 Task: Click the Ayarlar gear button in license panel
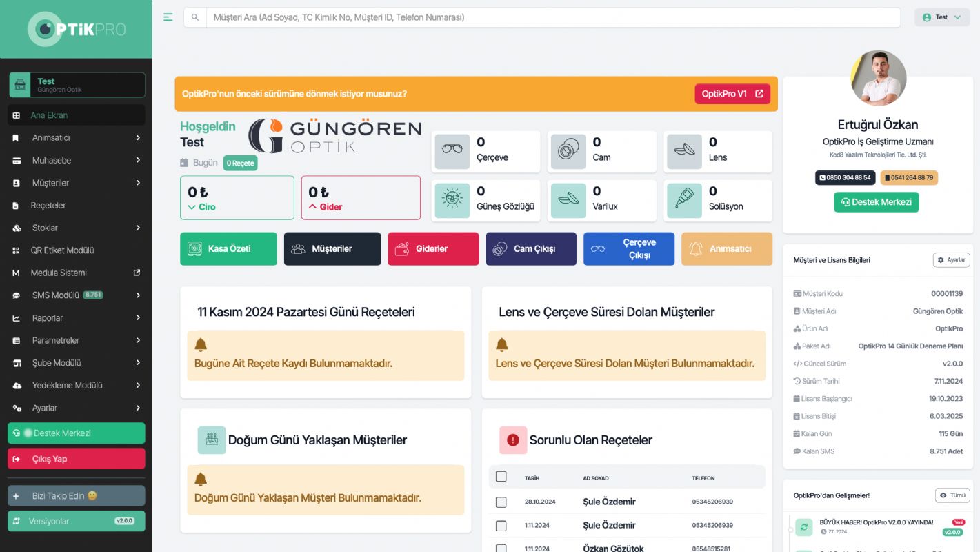tap(952, 260)
